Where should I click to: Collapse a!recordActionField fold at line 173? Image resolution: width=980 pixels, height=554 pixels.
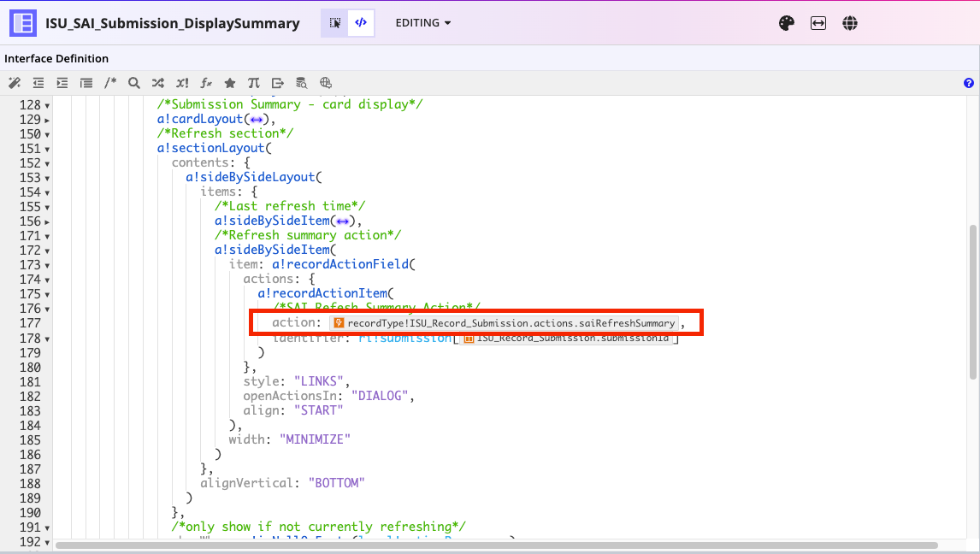[47, 265]
